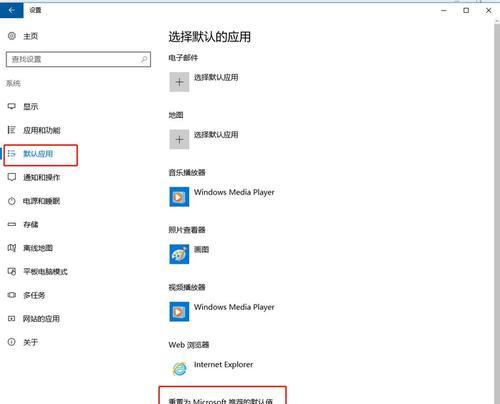Minimize the 设置 window
The height and width of the screenshot is (404, 500).
click(444, 10)
